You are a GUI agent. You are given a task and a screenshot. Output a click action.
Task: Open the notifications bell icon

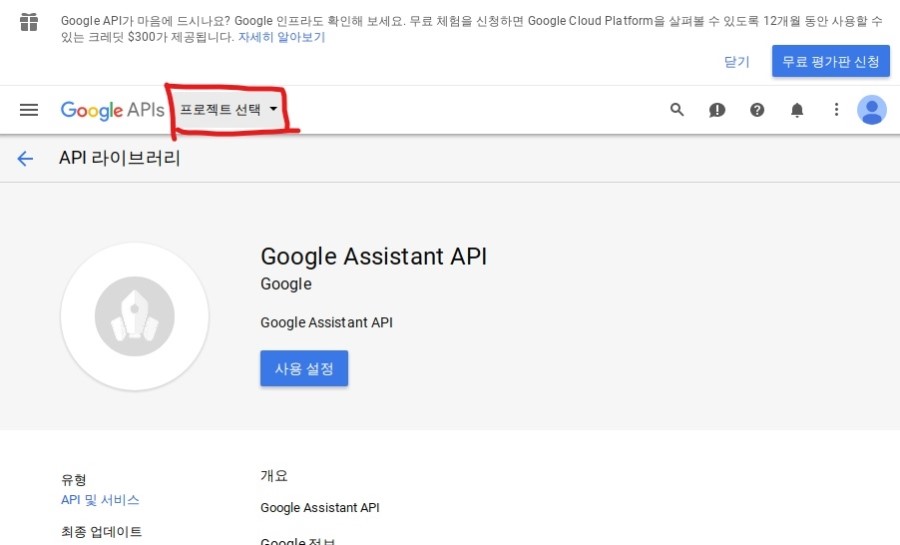[x=797, y=110]
